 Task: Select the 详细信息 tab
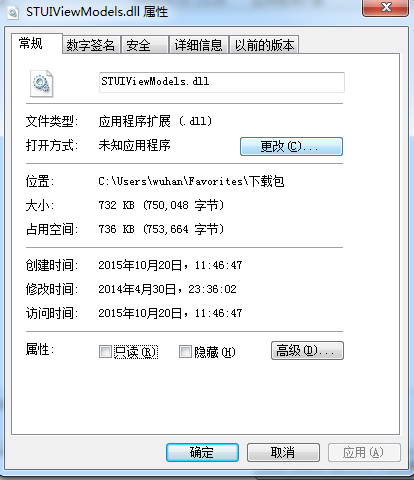tap(199, 45)
